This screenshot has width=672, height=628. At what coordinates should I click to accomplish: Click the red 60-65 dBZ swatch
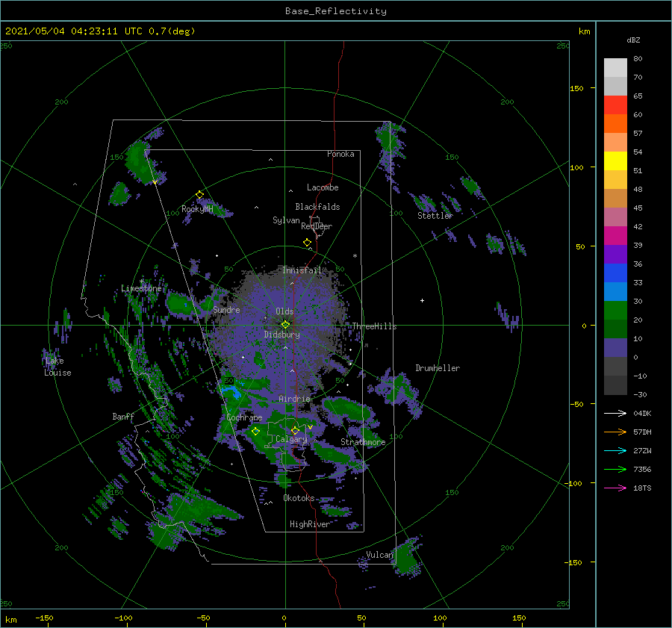615,105
